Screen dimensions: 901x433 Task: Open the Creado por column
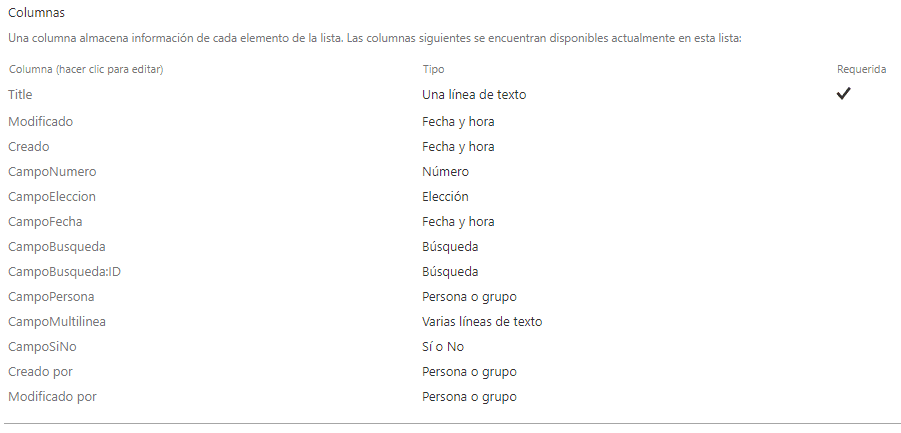click(x=40, y=372)
